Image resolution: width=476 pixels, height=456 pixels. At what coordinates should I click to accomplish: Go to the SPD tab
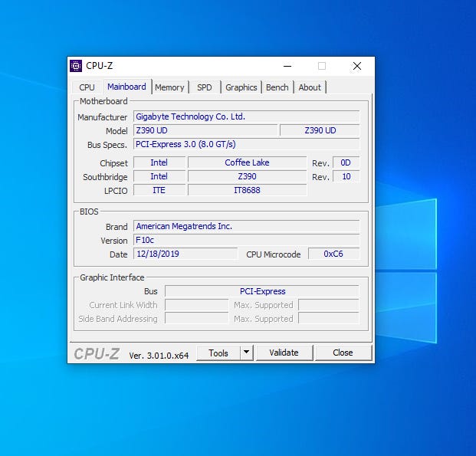205,87
